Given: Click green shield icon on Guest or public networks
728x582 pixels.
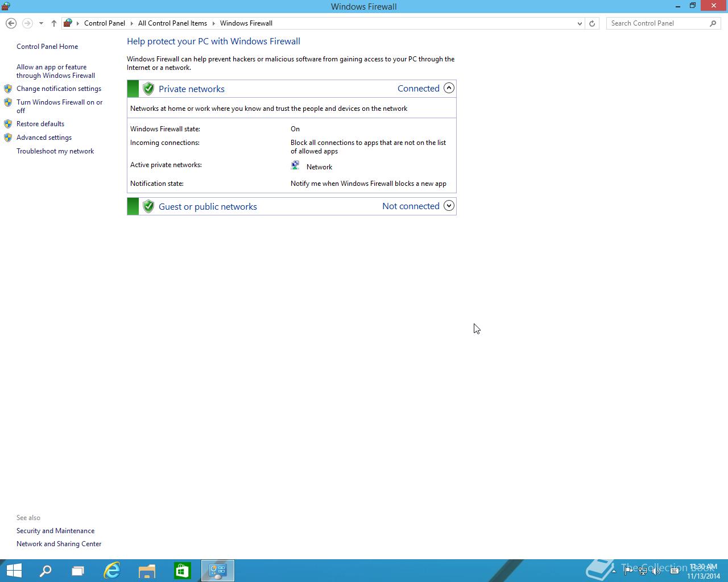Looking at the screenshot, I should point(148,206).
